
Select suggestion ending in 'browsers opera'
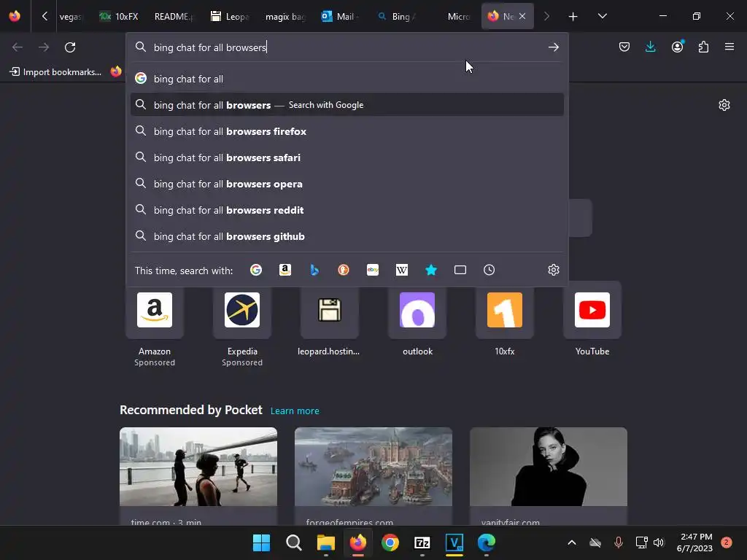(x=347, y=184)
